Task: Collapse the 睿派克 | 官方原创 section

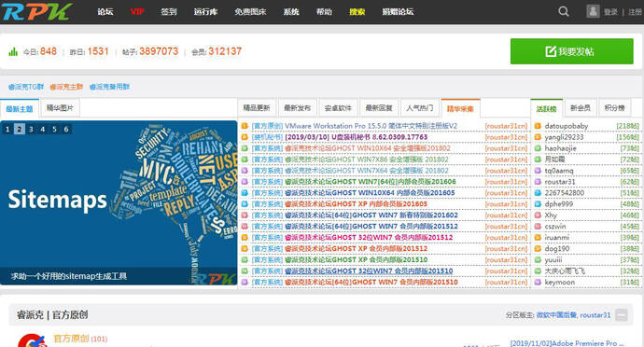Action: tap(622, 315)
